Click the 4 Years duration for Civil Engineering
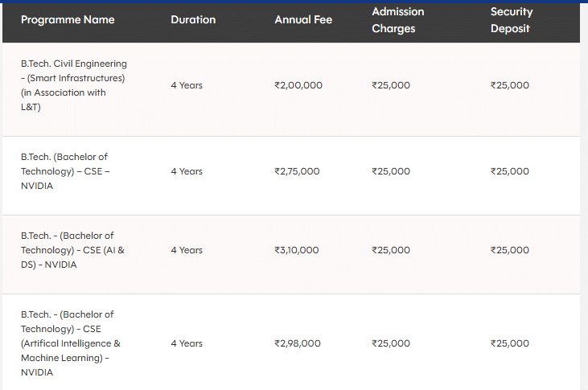 187,85
